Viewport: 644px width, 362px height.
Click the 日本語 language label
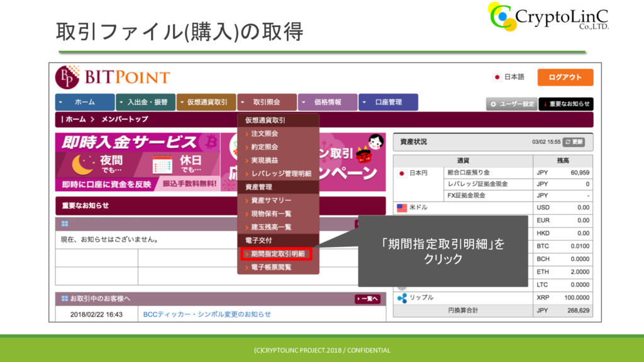coord(514,77)
